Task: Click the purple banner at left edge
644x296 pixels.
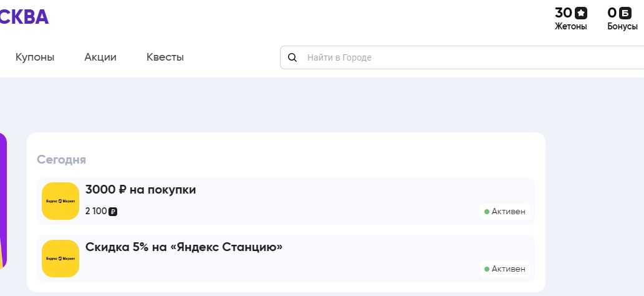Action: pyautogui.click(x=3, y=201)
